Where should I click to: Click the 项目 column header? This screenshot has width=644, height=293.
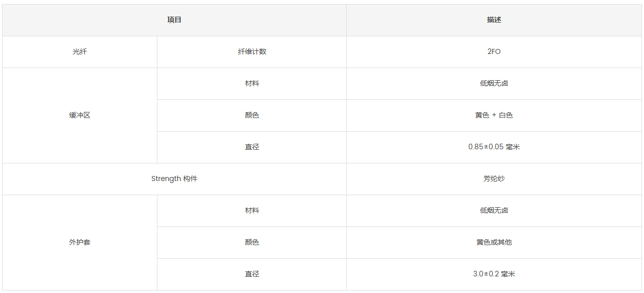pyautogui.click(x=174, y=20)
